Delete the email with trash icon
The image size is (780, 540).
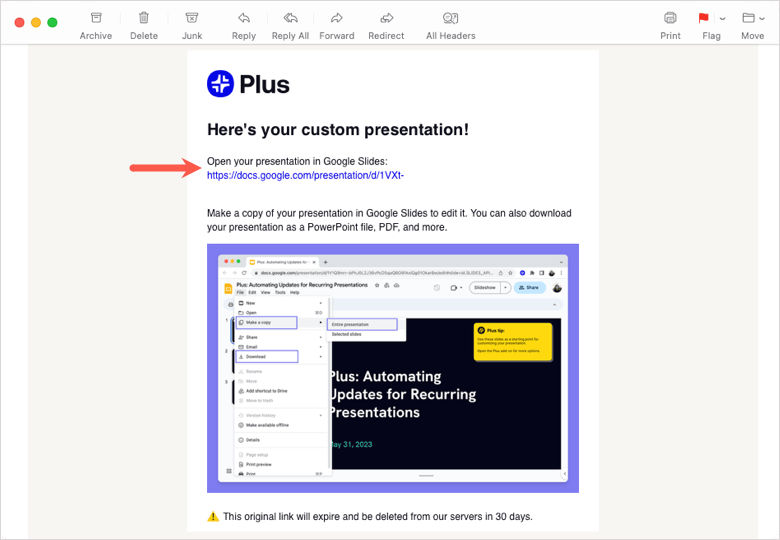point(144,26)
